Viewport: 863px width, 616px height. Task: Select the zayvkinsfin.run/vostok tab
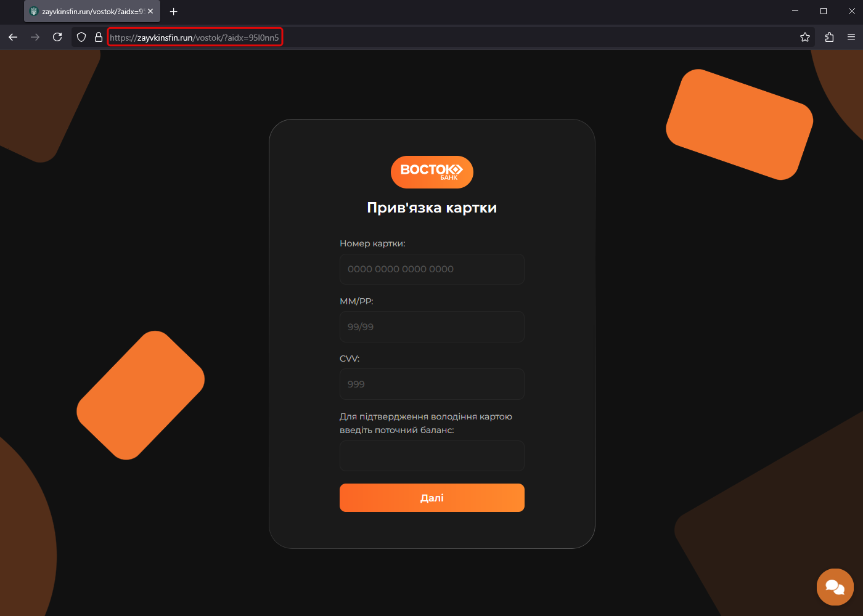(x=92, y=11)
